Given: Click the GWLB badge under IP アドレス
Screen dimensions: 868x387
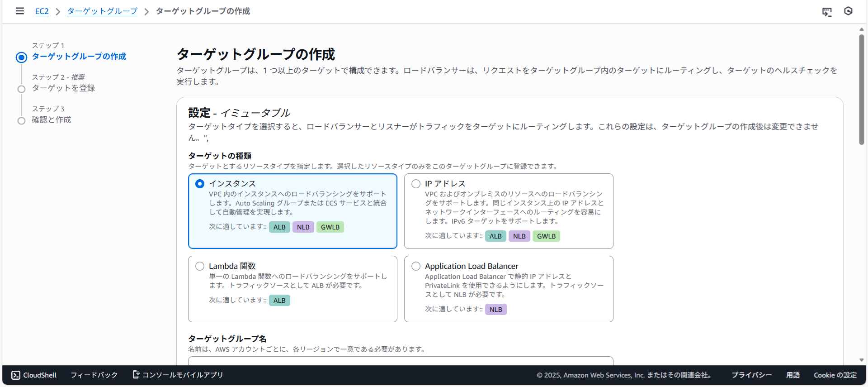Looking at the screenshot, I should click(x=546, y=236).
